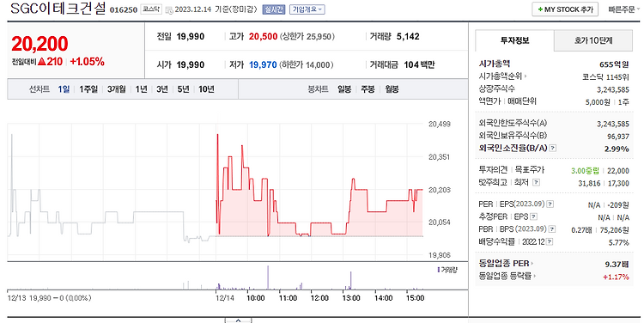Click the 13:00 time axis label
This screenshot has height=323, width=644.
[x=351, y=298]
